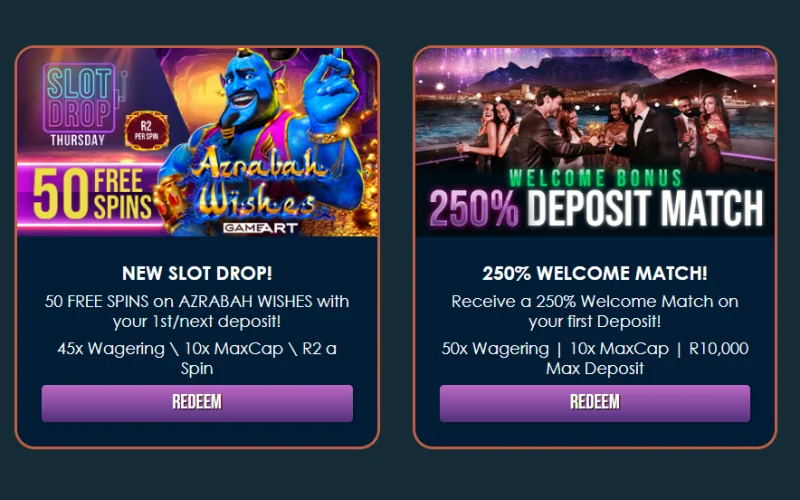Click the Welcome Bonus green neon text
The image size is (800, 500).
[595, 178]
